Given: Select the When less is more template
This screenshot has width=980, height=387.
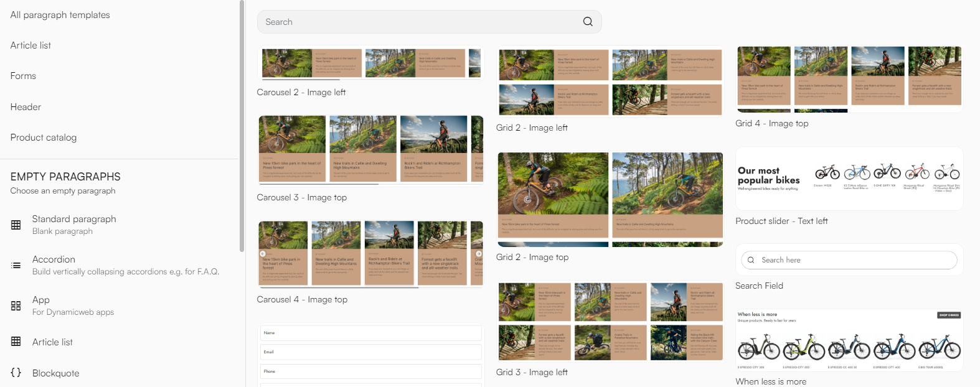Looking at the screenshot, I should click(x=849, y=341).
